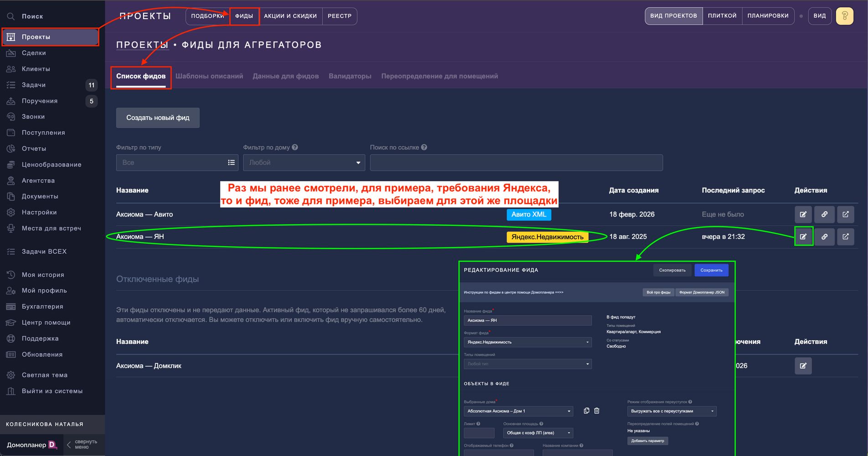Open Сделки in the sidebar
The height and width of the screenshot is (456, 868).
click(34, 53)
